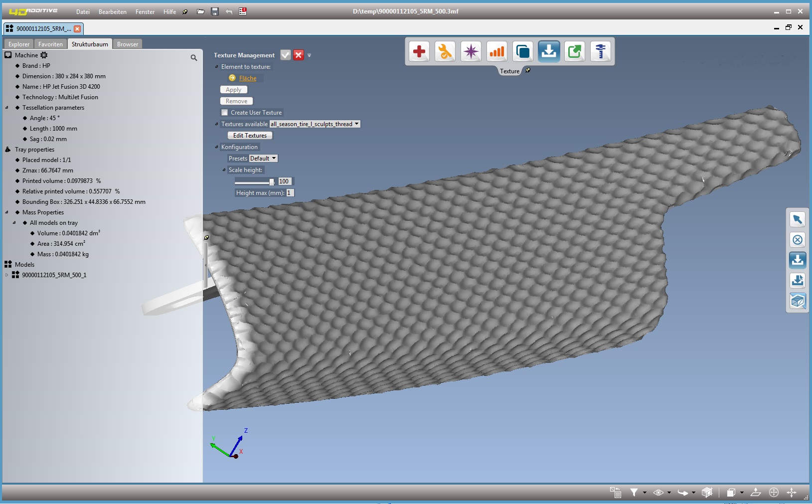Click the Edit Textures button
812x504 pixels.
click(250, 135)
